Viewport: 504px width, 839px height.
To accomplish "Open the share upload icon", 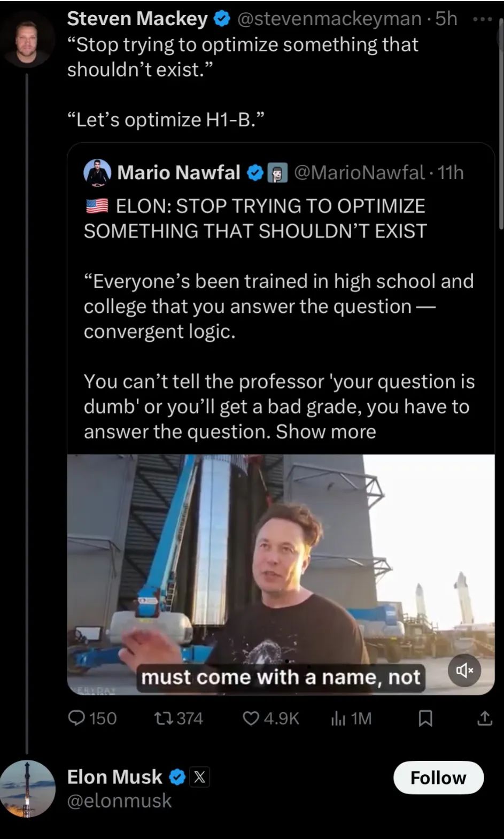I will (484, 718).
